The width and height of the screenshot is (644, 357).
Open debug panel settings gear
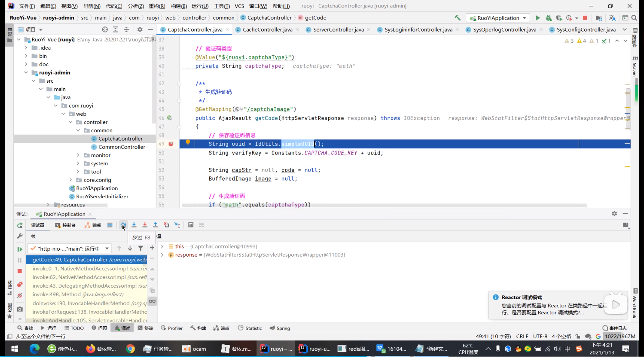[614, 214]
